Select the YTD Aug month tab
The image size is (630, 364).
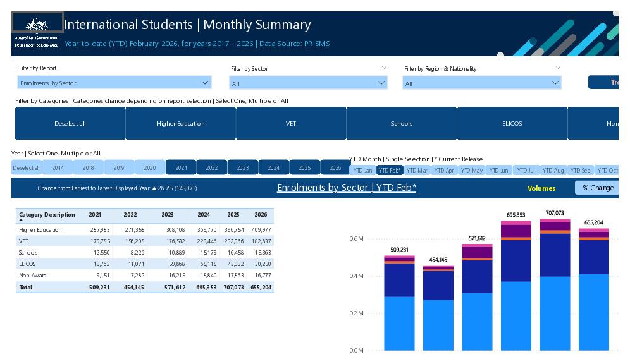[x=553, y=170]
